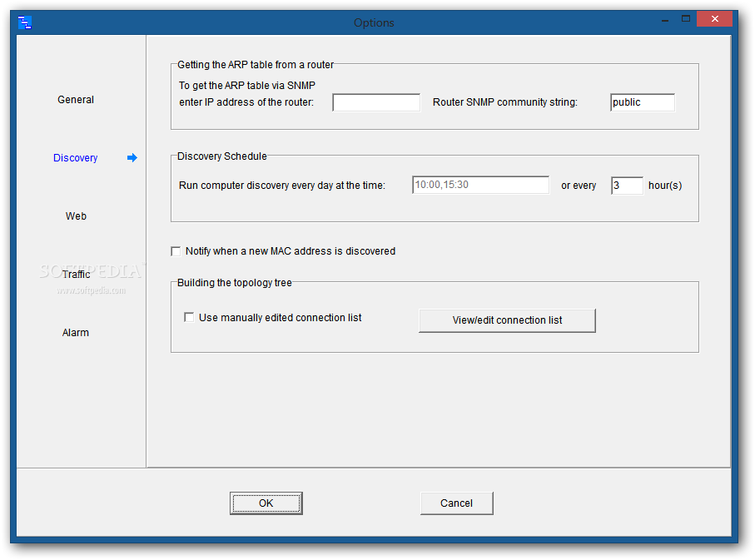This screenshot has width=755, height=560.
Task: Toggle use manually edited connection list
Action: 189,317
